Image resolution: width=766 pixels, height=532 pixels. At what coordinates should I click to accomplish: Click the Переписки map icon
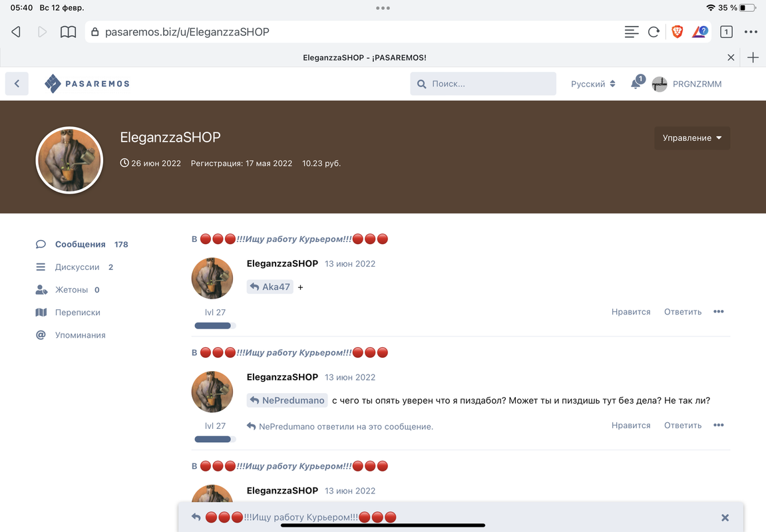(41, 313)
